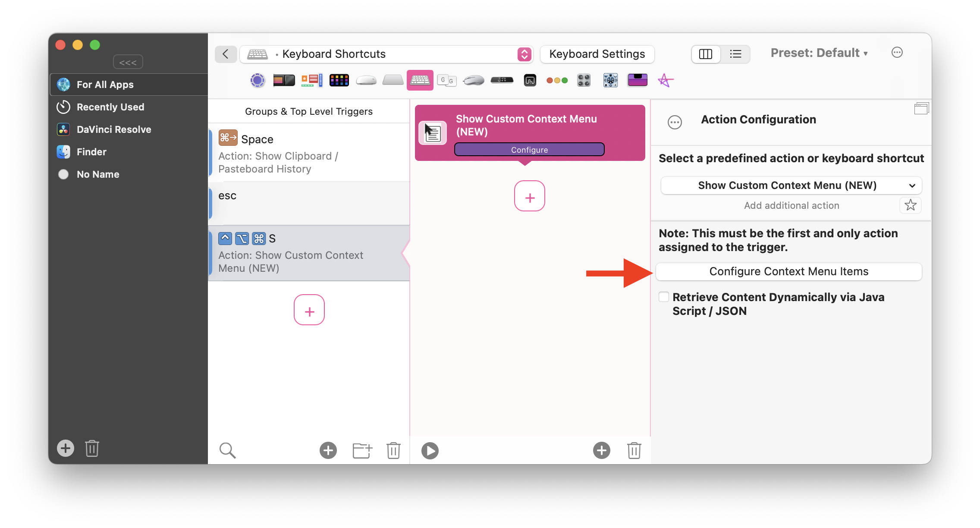The width and height of the screenshot is (980, 528).
Task: Click the Configure button on trigger card
Action: click(x=530, y=150)
